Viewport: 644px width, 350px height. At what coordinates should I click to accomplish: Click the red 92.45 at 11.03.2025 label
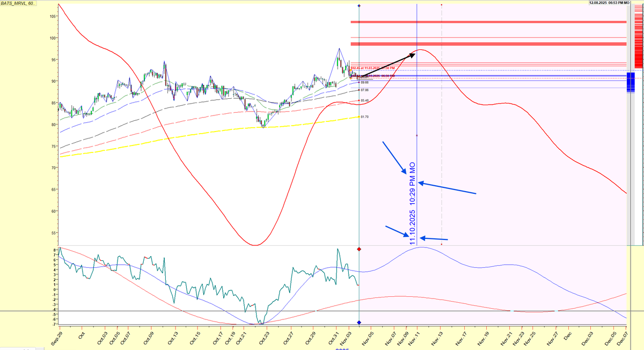point(372,68)
